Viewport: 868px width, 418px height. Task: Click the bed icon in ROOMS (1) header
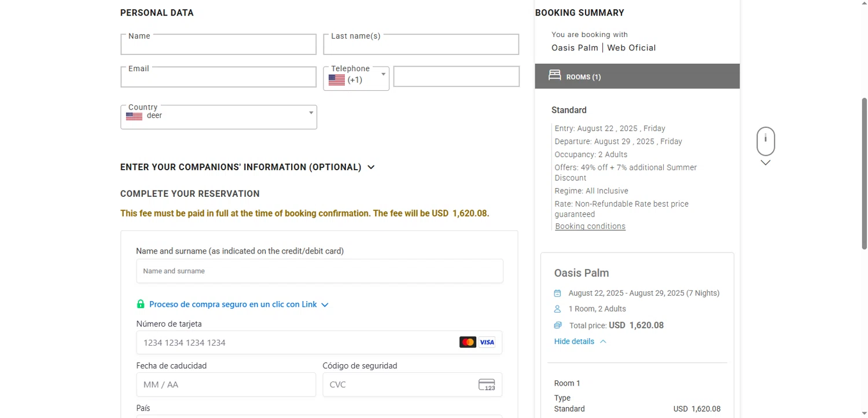tap(554, 75)
